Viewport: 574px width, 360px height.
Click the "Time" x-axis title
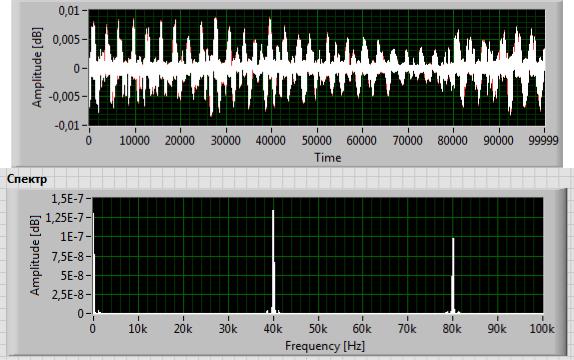coord(328,157)
